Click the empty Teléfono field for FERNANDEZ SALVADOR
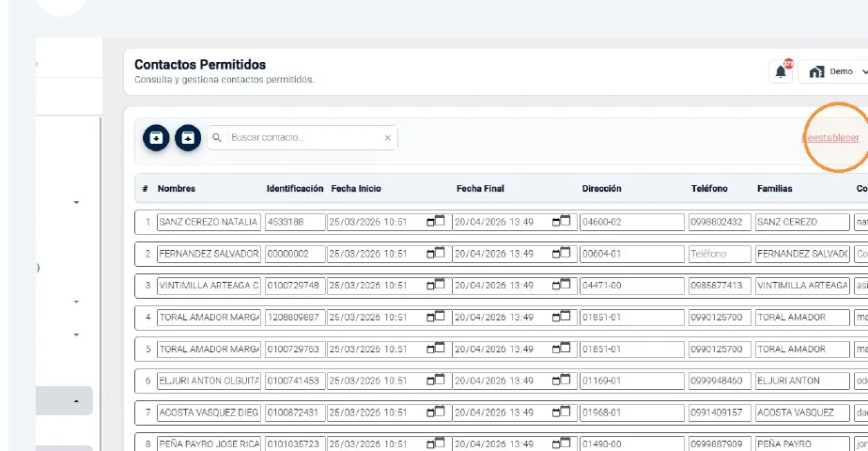The width and height of the screenshot is (868, 451). pyautogui.click(x=720, y=254)
